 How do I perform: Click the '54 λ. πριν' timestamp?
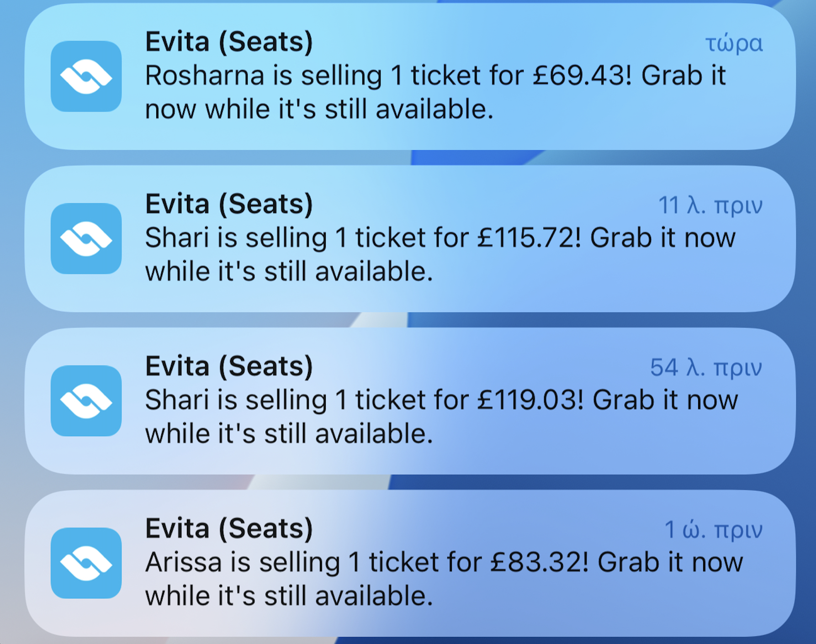706,368
